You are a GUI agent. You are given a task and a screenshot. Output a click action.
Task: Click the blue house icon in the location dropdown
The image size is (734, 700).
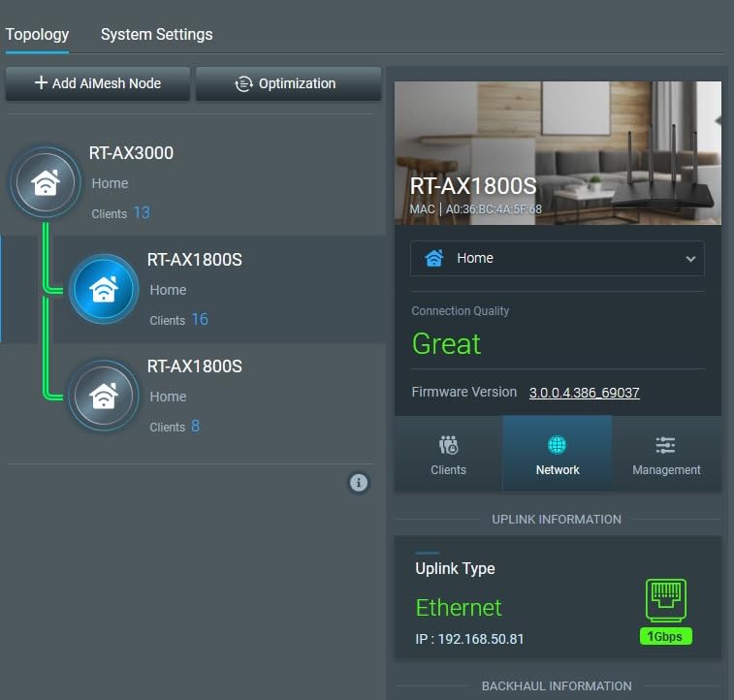pos(434,258)
